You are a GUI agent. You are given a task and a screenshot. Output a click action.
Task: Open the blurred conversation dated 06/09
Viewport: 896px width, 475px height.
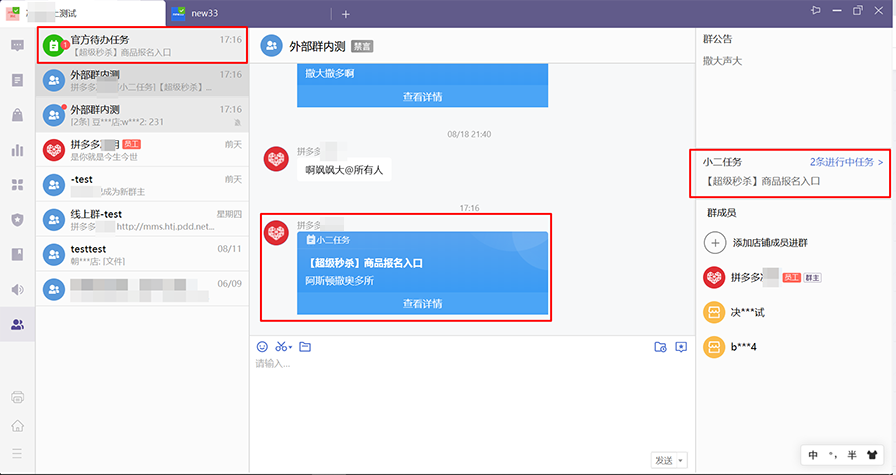pyautogui.click(x=142, y=289)
